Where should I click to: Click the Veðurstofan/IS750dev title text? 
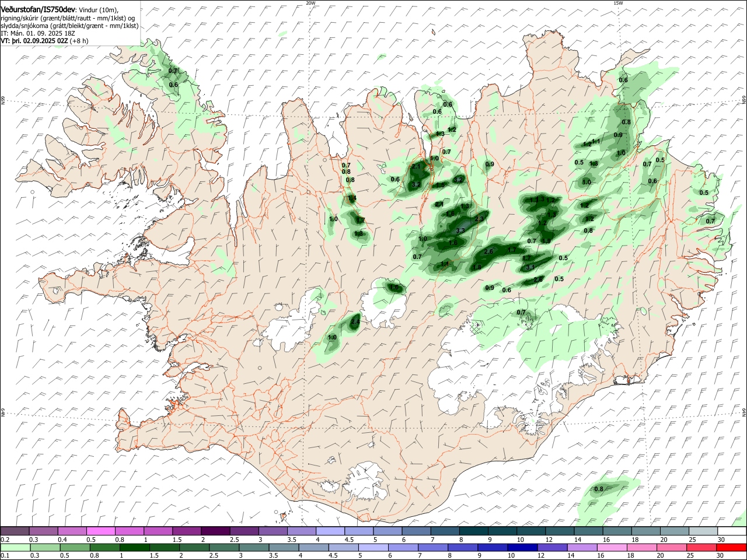coord(38,10)
